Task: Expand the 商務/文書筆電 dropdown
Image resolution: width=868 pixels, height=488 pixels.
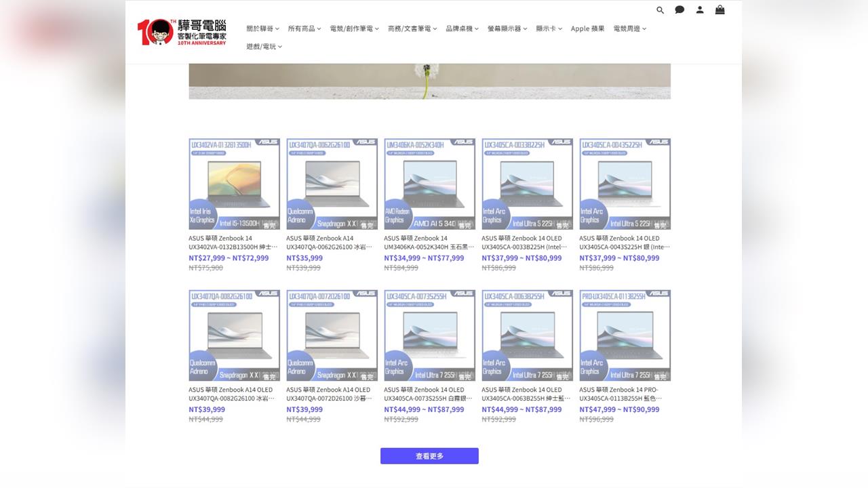Action: coord(410,28)
